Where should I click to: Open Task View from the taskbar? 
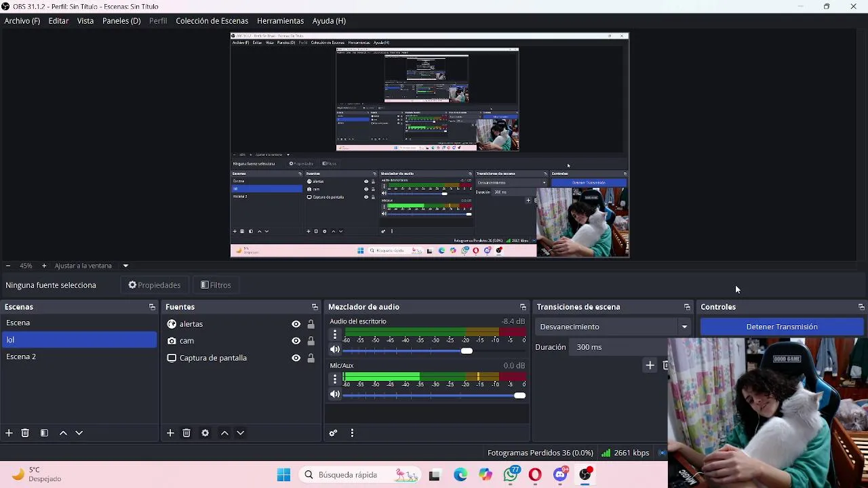tap(435, 475)
